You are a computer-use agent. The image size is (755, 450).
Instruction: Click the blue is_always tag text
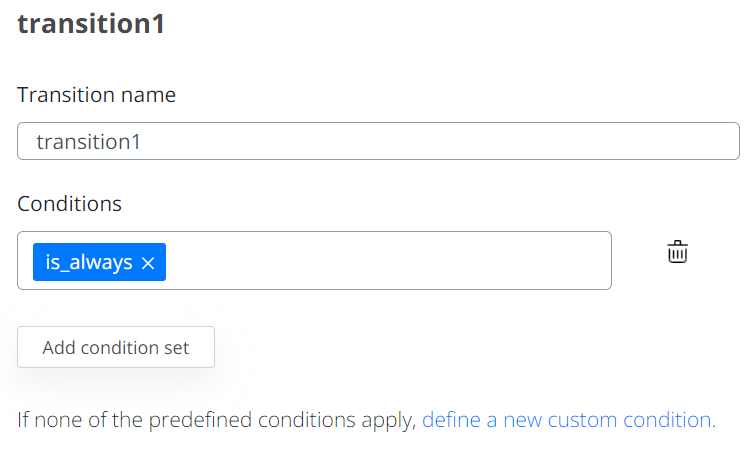coord(89,262)
